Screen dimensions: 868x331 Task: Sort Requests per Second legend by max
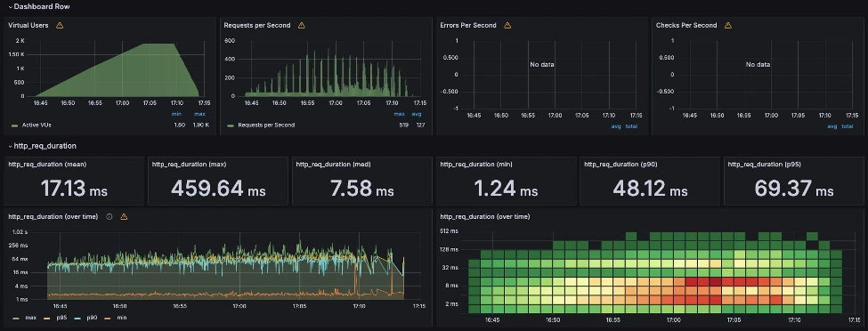pyautogui.click(x=399, y=114)
